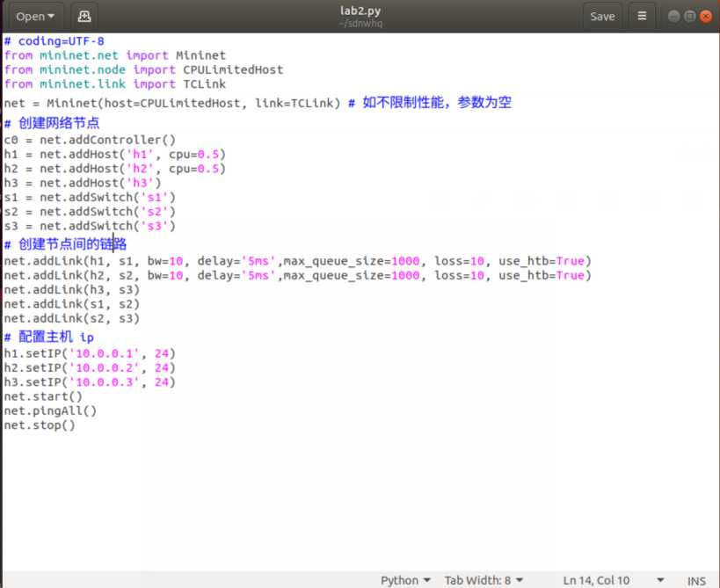Click the net.addSwitch('s3') line

click(x=90, y=226)
